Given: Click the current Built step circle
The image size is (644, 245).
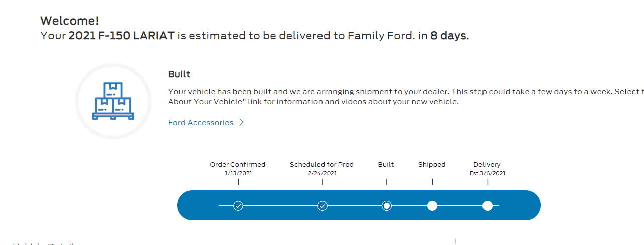Looking at the screenshot, I should [x=386, y=206].
